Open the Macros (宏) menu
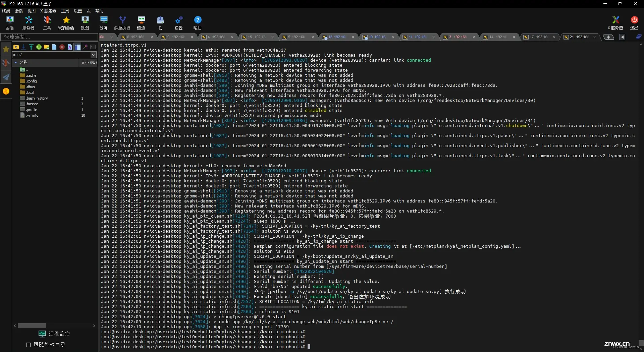Viewport: 644px width, 352px height. (89, 11)
